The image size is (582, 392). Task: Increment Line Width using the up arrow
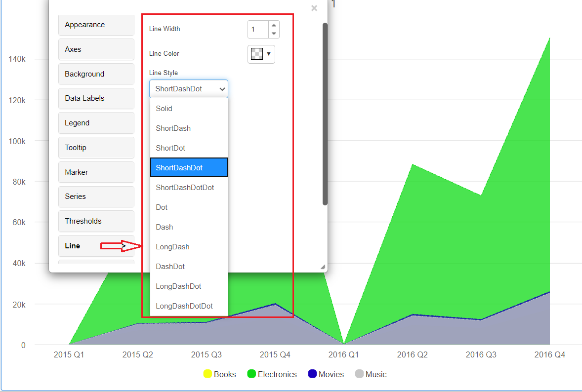tap(274, 26)
